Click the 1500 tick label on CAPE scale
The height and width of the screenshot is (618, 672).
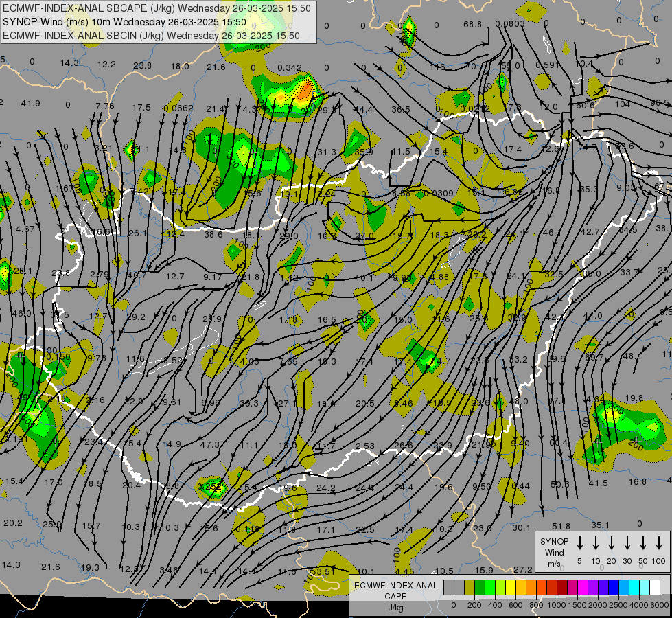577,605
